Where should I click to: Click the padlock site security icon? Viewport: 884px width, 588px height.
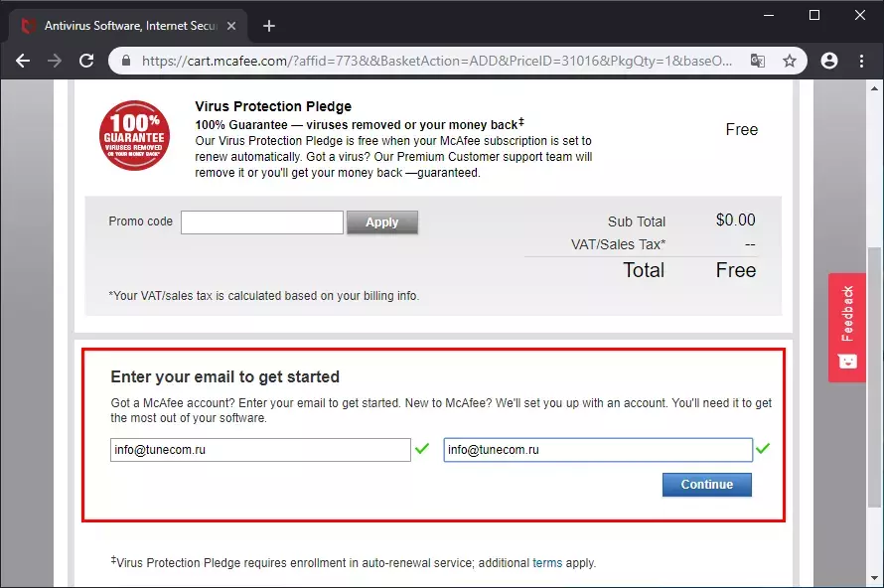(x=126, y=61)
